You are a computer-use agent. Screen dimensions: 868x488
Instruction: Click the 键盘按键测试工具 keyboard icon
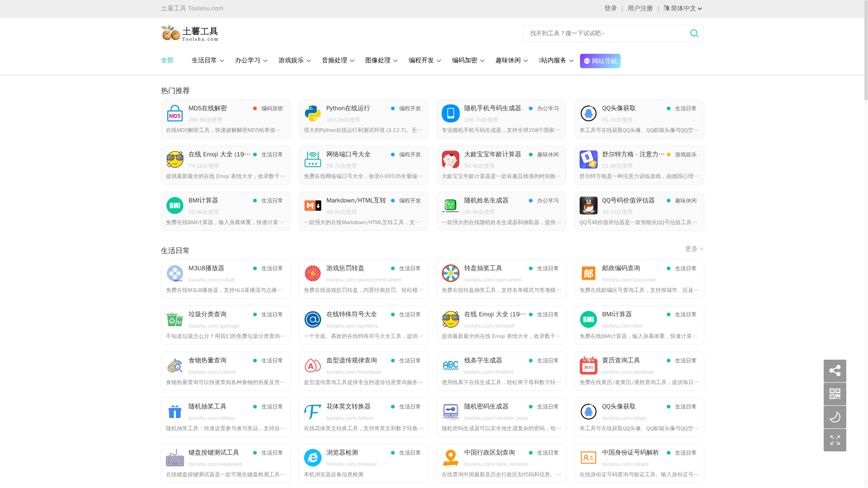(x=175, y=458)
